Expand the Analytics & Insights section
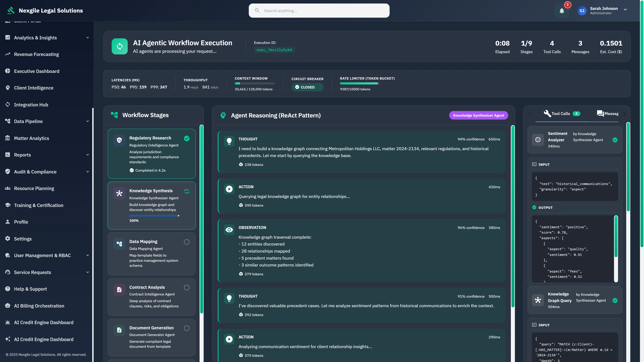 click(87, 38)
